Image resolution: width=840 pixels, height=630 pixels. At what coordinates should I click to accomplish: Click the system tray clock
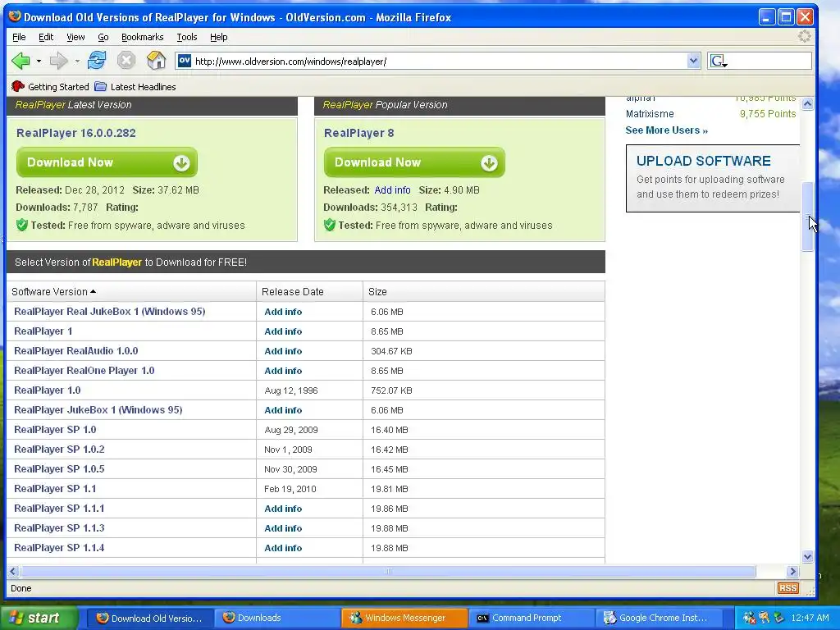(x=810, y=618)
